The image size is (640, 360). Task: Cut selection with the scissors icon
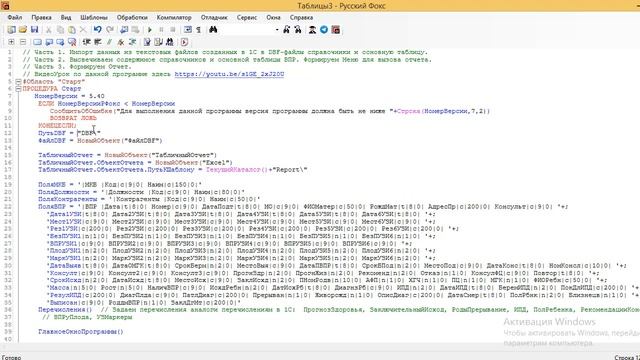click(49, 29)
